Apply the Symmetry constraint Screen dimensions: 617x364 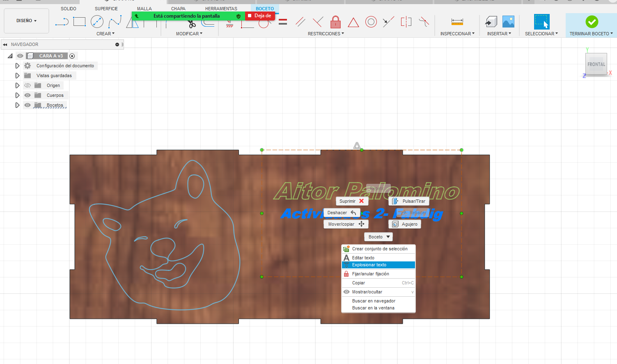pyautogui.click(x=406, y=22)
